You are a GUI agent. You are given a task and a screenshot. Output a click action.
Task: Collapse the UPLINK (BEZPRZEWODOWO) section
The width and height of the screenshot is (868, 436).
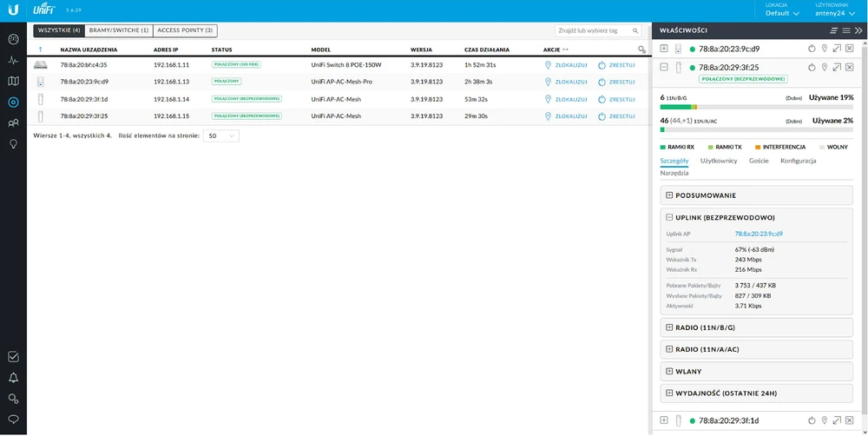(x=669, y=218)
